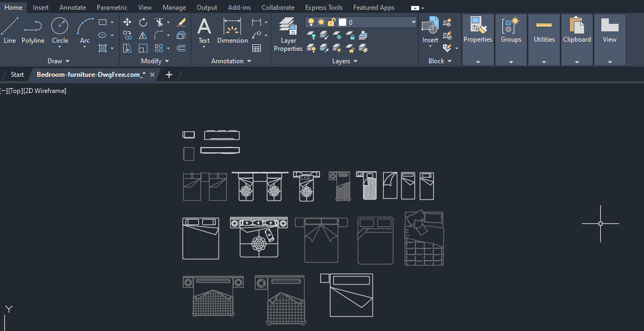Open the Clipboard panel button
Screen dimensions: 644x331
577,39
